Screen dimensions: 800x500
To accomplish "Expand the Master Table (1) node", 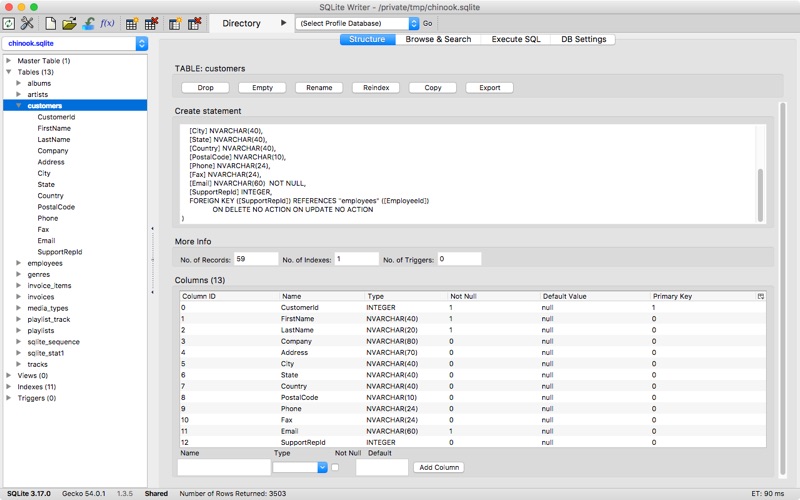I will (9, 61).
